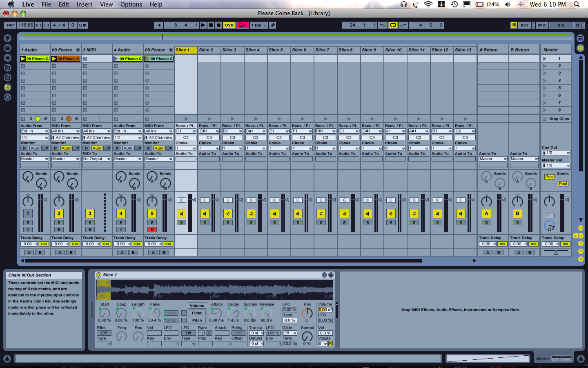
Task: Click the transport Play button
Action: (x=203, y=25)
